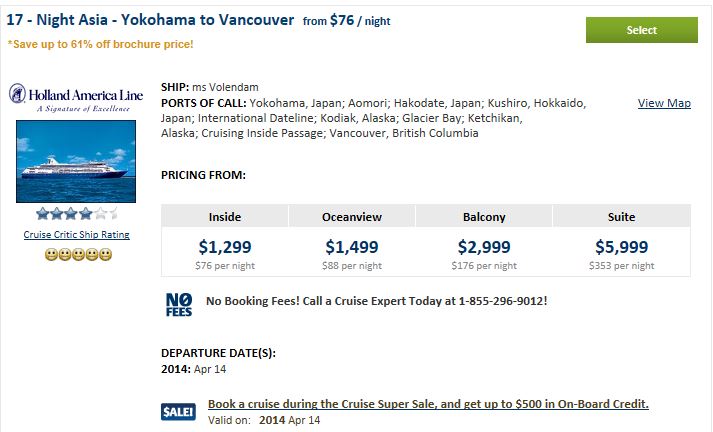This screenshot has height=432, width=713.
Task: Select the Suite cabin column header
Action: [x=621, y=217]
